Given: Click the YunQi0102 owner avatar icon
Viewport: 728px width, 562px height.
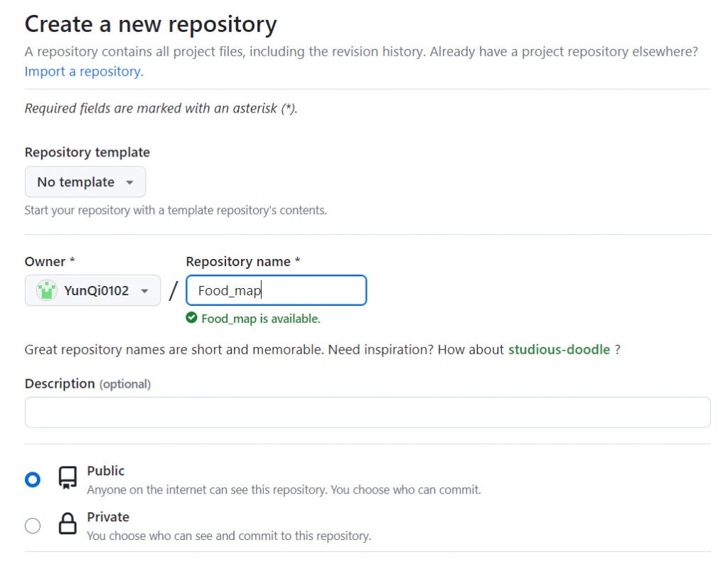Looking at the screenshot, I should click(x=47, y=290).
